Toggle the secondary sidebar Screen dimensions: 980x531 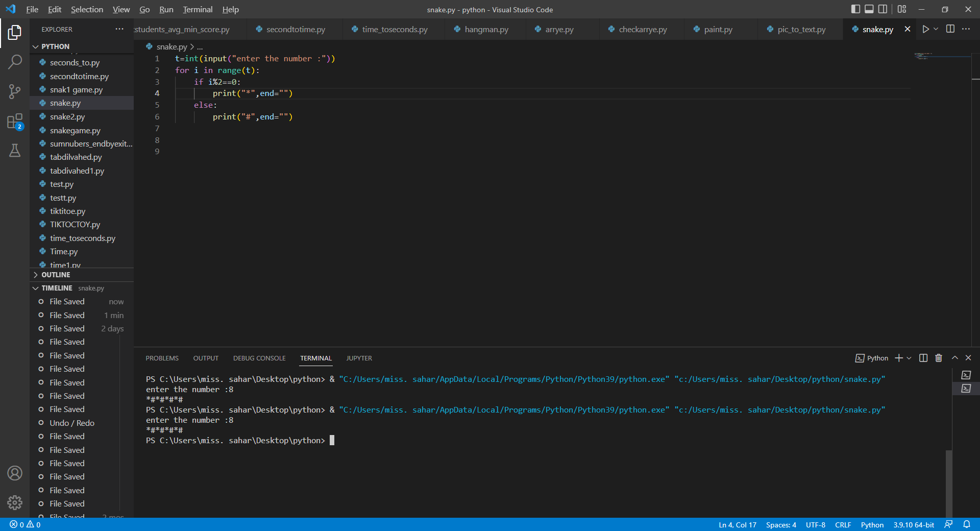pos(883,9)
